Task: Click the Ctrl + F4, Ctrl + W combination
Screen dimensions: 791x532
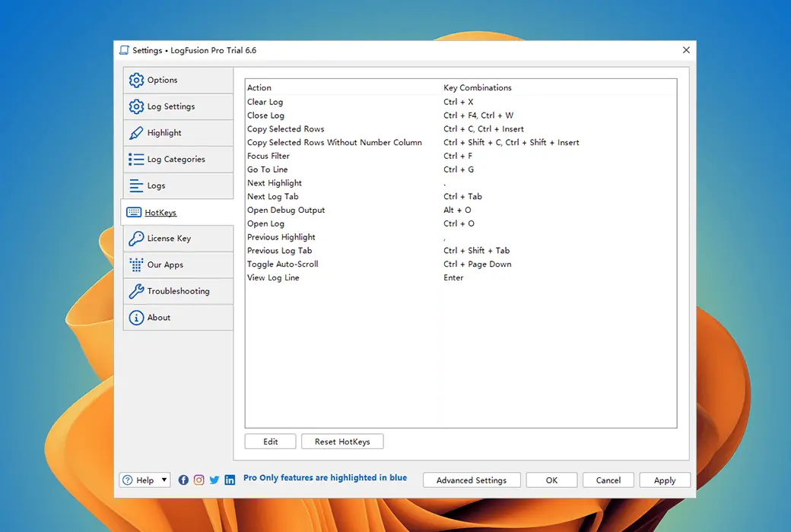Action: [478, 116]
